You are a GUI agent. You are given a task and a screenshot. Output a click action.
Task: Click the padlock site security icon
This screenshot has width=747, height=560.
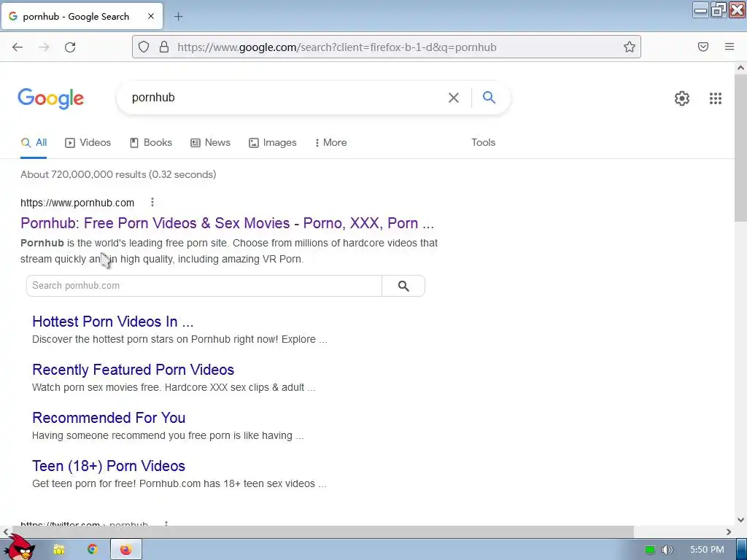[164, 47]
